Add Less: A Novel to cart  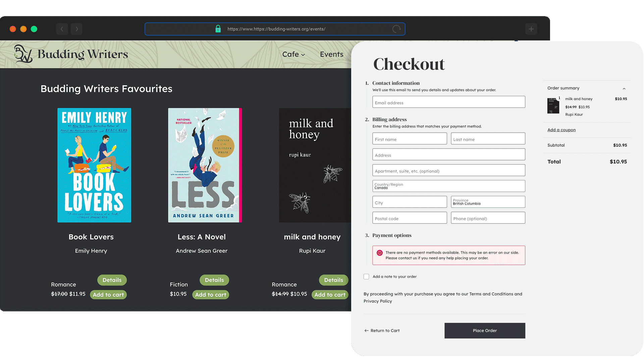coord(211,295)
